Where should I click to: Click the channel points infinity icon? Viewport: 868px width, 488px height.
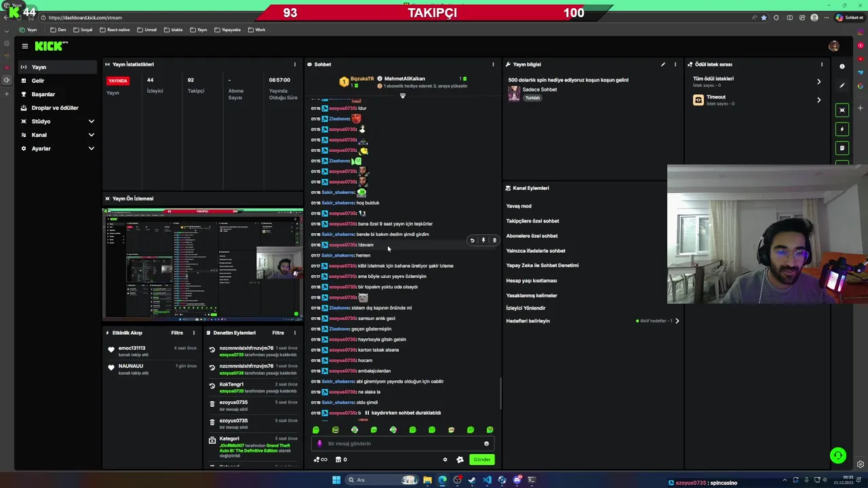click(320, 460)
